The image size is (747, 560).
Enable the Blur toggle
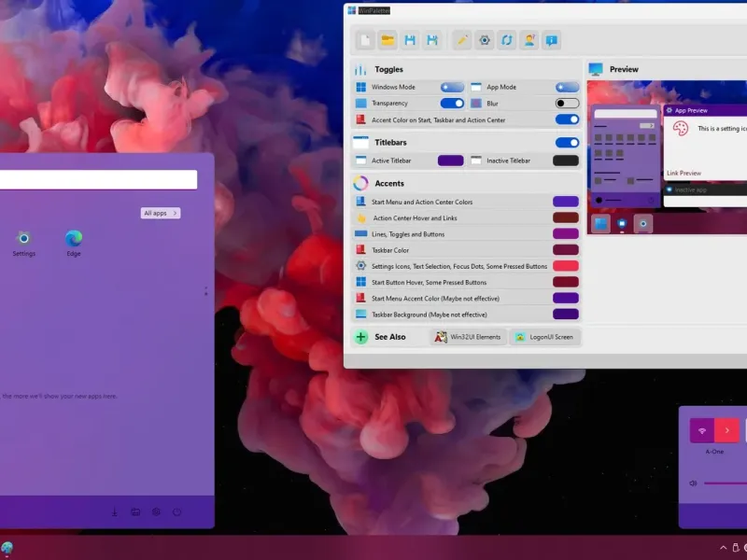click(x=567, y=104)
